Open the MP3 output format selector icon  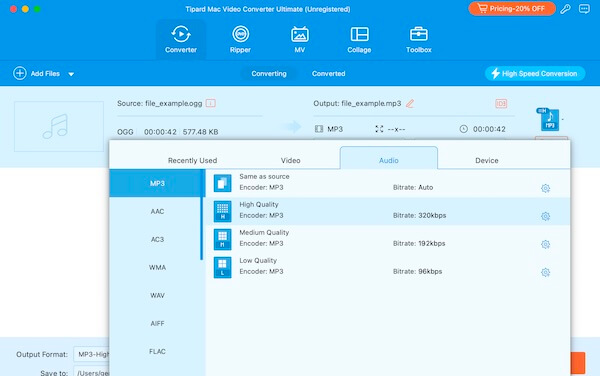click(549, 120)
